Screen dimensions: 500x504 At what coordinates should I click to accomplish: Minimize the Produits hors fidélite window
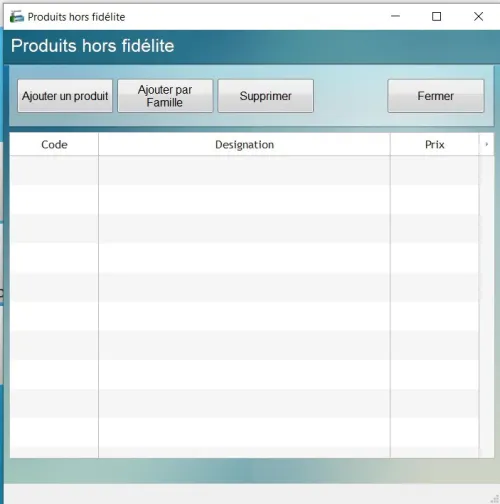[x=395, y=16]
